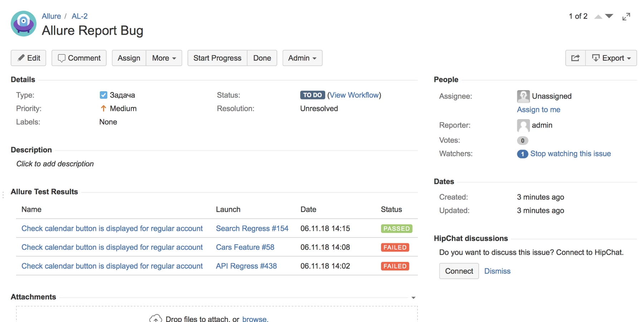
Task: Click the Задача issue type checkbox icon
Action: (103, 95)
